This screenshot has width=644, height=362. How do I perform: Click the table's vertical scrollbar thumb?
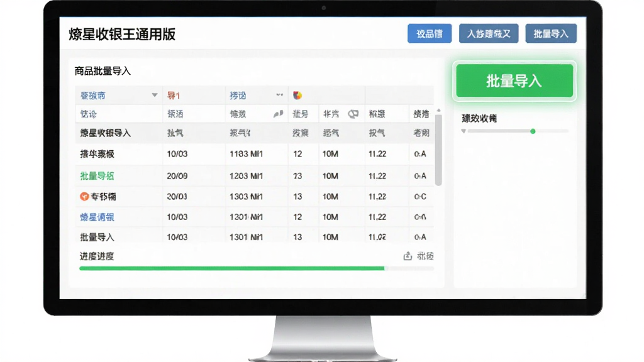438,150
